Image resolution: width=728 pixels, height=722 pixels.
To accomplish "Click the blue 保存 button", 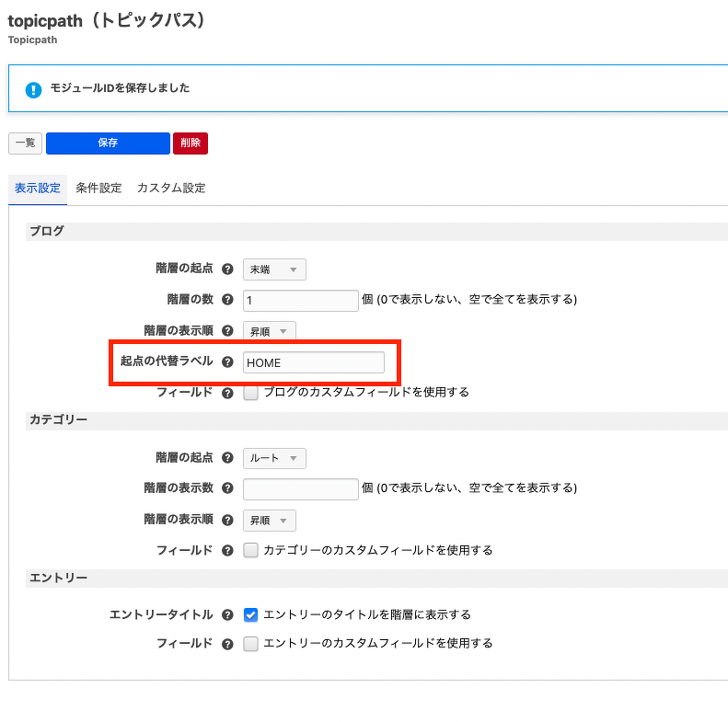I will (x=108, y=143).
